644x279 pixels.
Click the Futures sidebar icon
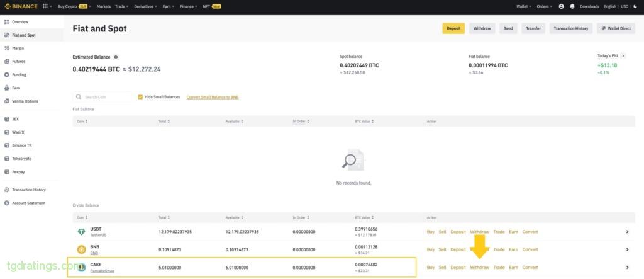6,61
